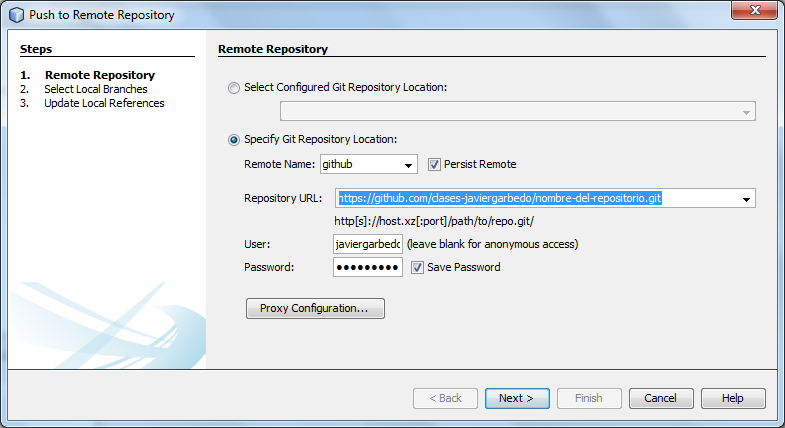Screen dimensions: 785x428
Task: Click the Update Local References step
Action: pyautogui.click(x=104, y=103)
